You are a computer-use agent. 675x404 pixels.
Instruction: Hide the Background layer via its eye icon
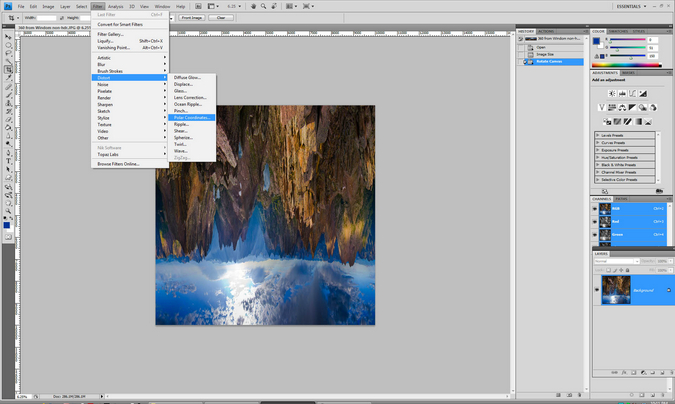[x=597, y=290]
